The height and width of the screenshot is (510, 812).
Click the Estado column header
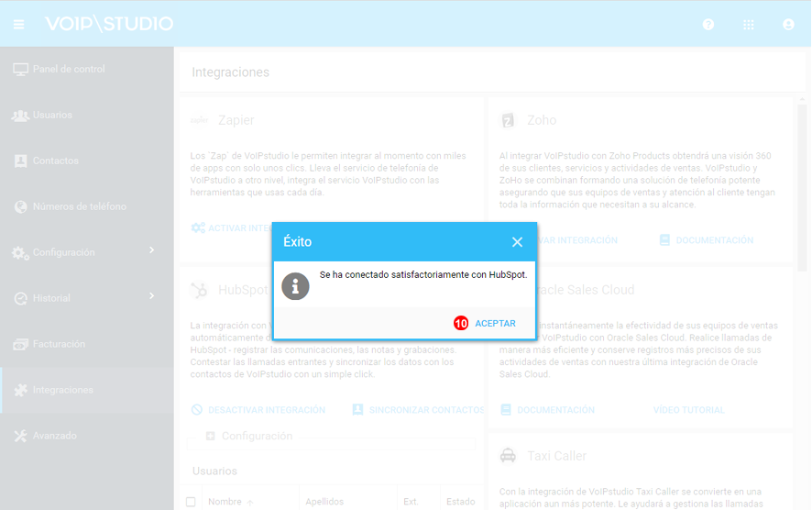[x=461, y=502]
